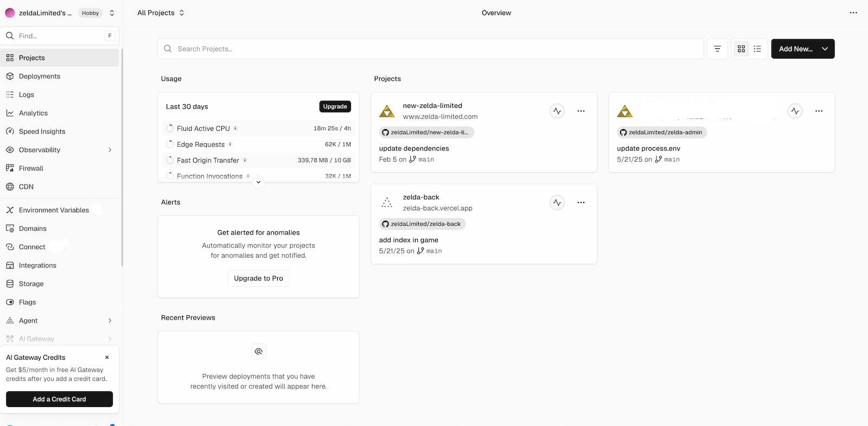View new-zelda-limited activity status icon
Screen dimensions: 868x426
coord(557,111)
